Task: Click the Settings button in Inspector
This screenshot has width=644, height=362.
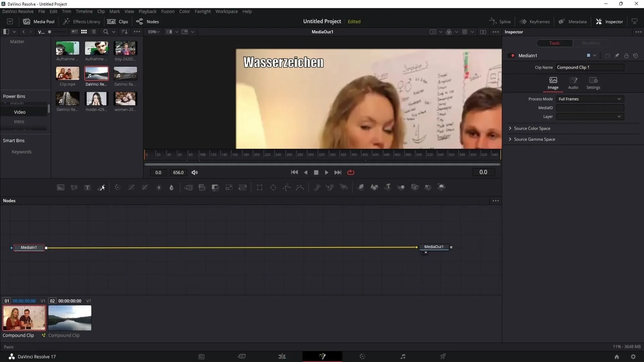Action: coord(593,82)
